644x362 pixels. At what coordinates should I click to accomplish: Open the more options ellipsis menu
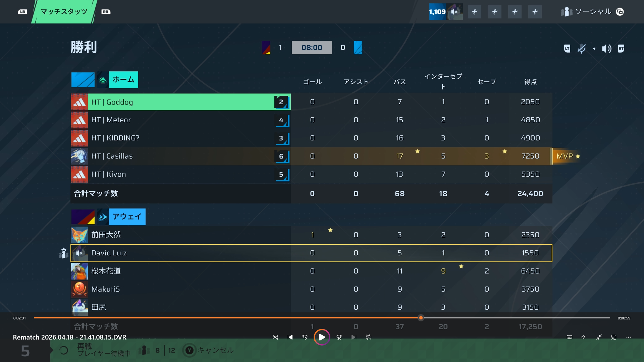click(x=629, y=337)
